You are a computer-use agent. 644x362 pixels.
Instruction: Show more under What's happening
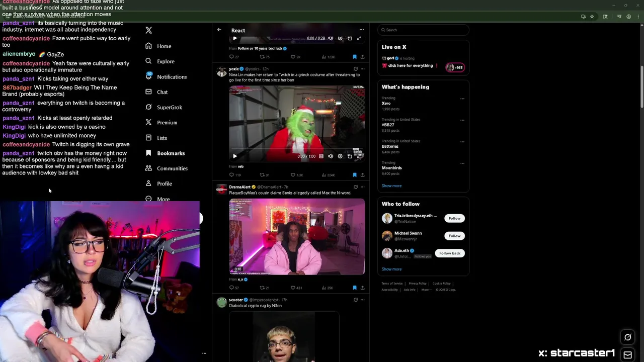pyautogui.click(x=391, y=186)
